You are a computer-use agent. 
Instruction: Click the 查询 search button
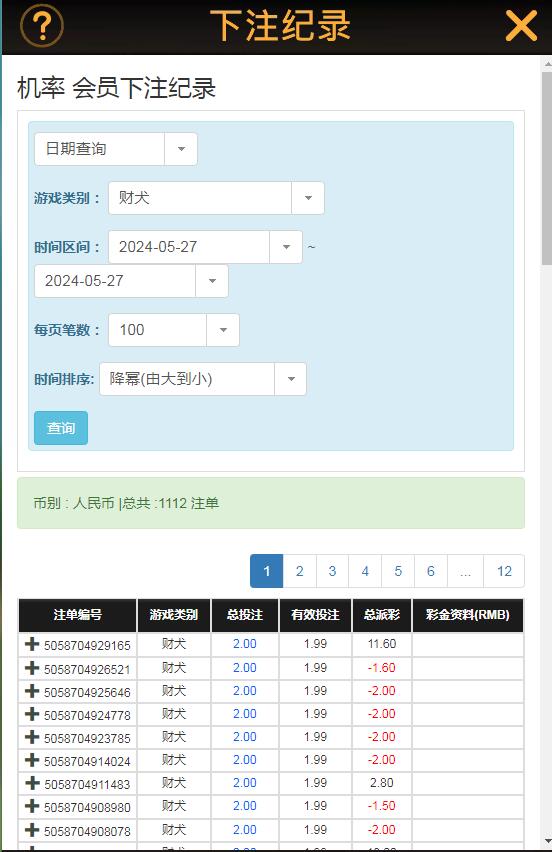click(x=61, y=428)
